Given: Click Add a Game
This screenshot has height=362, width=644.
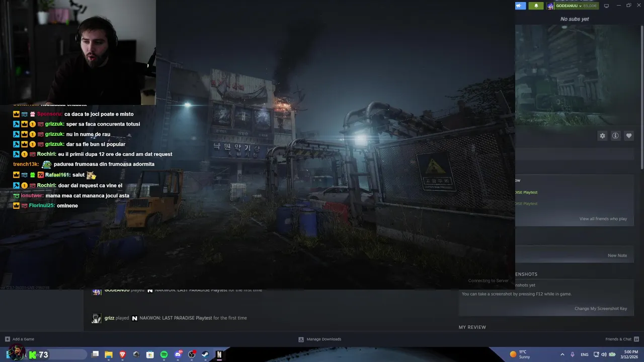Looking at the screenshot, I should [23, 339].
